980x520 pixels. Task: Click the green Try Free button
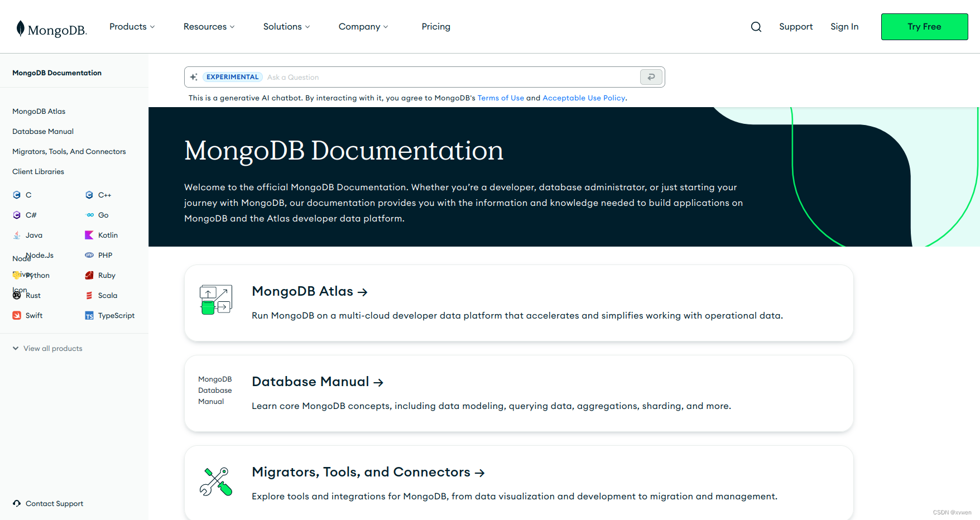(x=924, y=27)
